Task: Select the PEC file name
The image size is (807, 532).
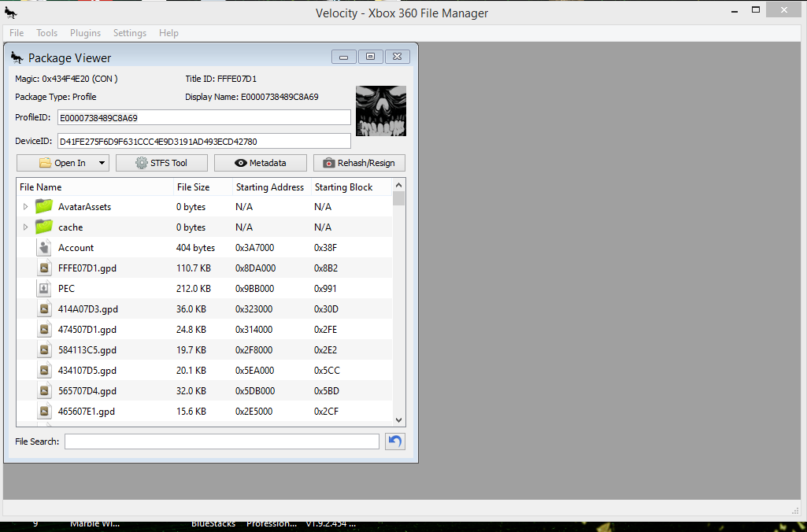Action: pos(66,289)
